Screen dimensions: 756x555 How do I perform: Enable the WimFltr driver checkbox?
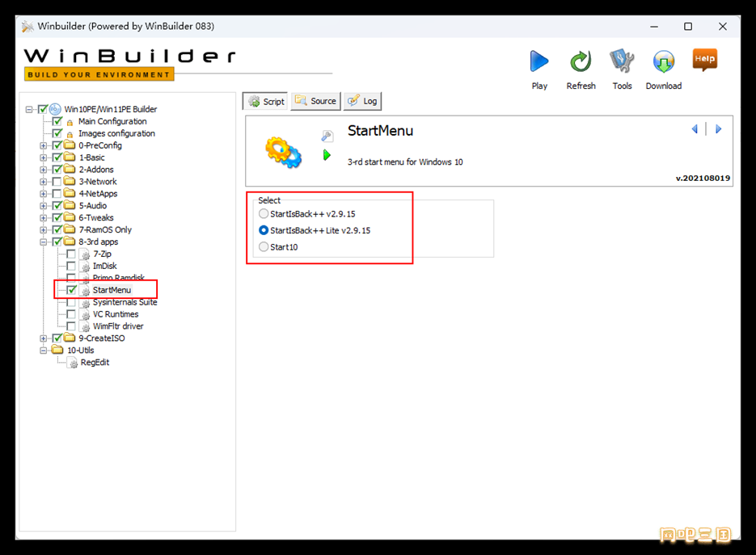(71, 326)
